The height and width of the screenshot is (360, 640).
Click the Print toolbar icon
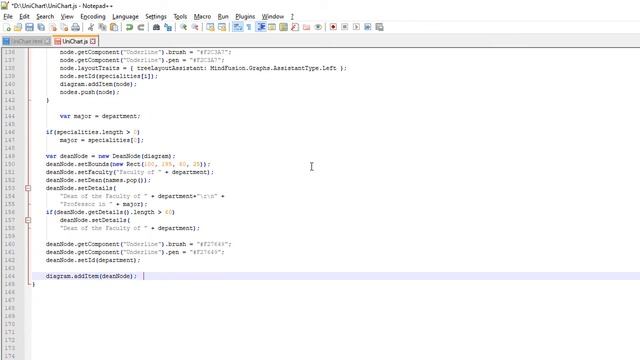[76, 27]
